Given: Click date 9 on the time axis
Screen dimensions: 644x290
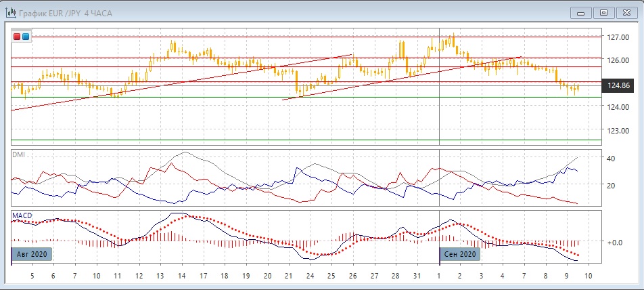Looking at the screenshot, I should 567,276.
